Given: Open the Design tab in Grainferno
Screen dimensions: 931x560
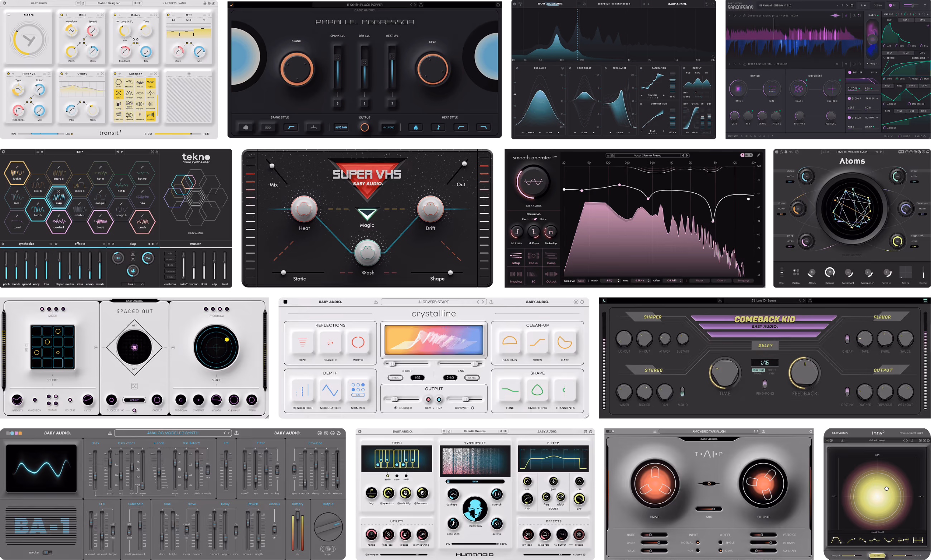Looking at the screenshot, I should [x=878, y=5].
